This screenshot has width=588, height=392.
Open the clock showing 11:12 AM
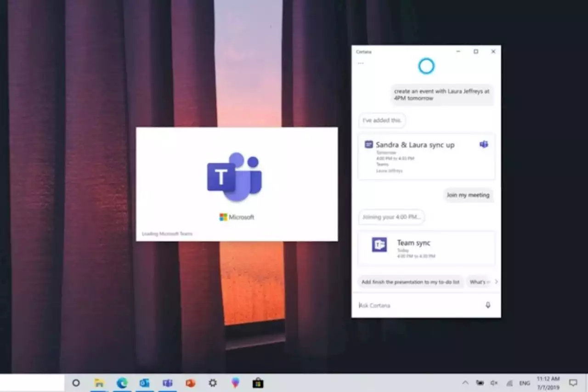548,382
